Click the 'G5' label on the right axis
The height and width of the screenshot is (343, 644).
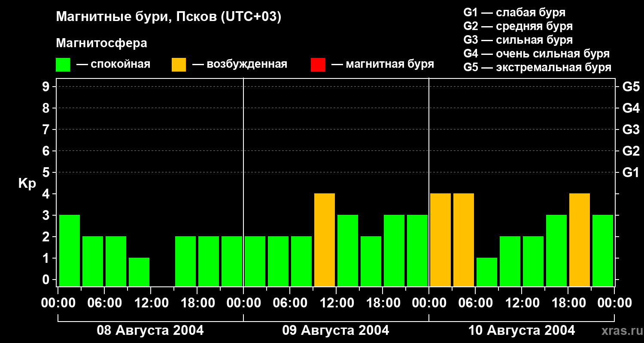tap(631, 87)
